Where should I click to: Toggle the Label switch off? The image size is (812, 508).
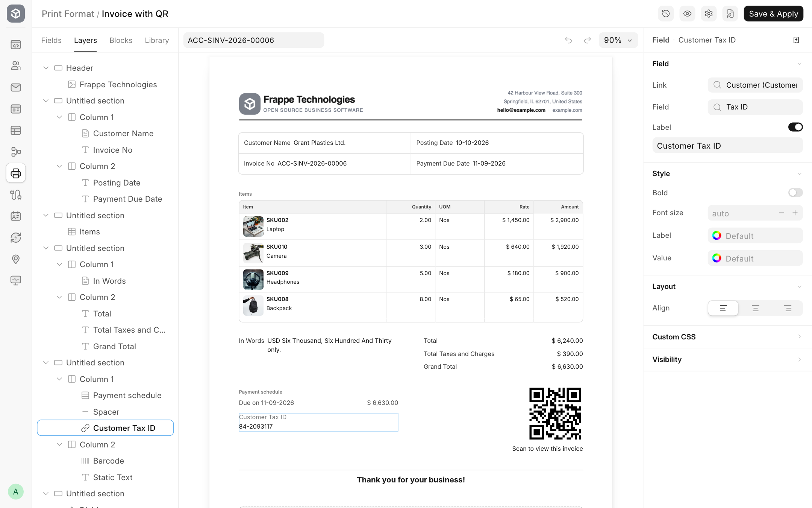click(795, 127)
